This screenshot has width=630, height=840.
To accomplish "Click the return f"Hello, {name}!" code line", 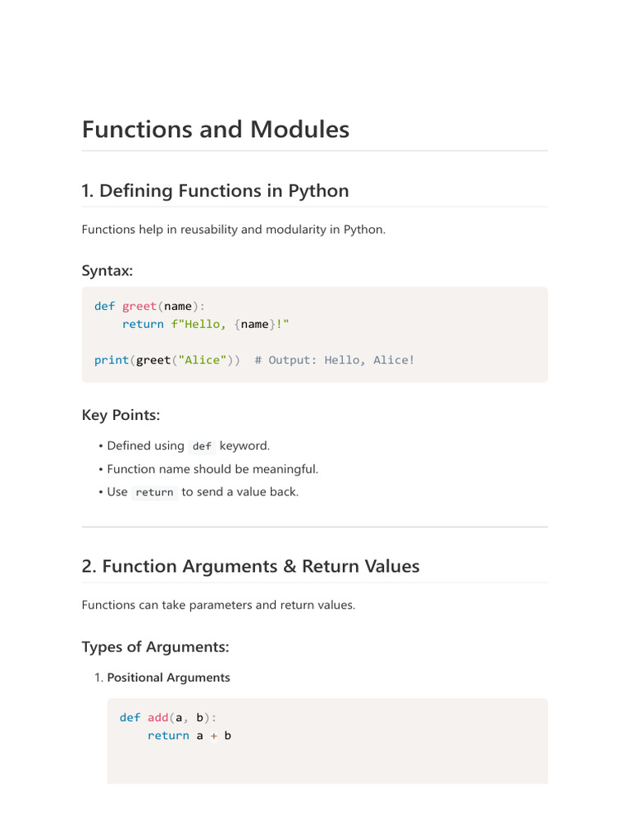I will click(x=205, y=324).
